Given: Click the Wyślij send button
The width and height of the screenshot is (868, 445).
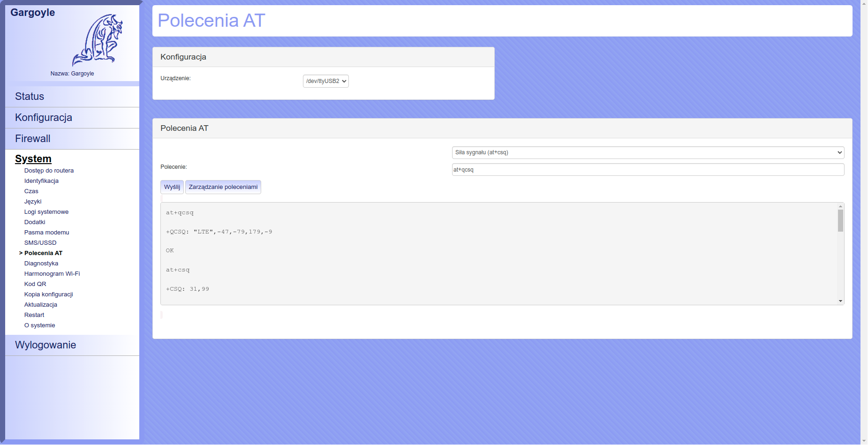Looking at the screenshot, I should click(x=172, y=187).
